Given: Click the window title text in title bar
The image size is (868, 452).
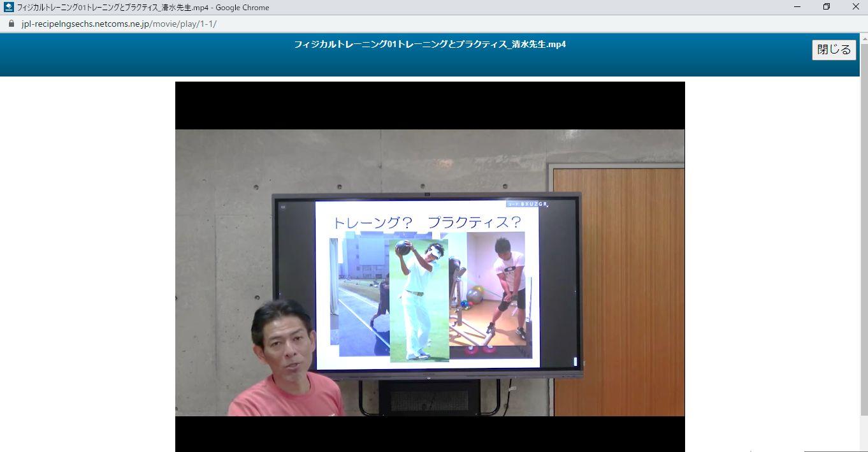Looking at the screenshot, I should (x=143, y=8).
